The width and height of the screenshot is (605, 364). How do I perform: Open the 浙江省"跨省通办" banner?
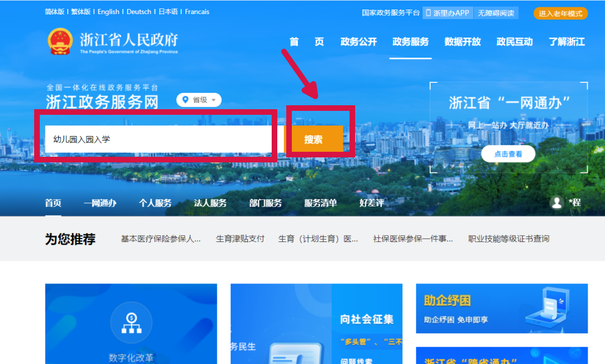pos(501,356)
